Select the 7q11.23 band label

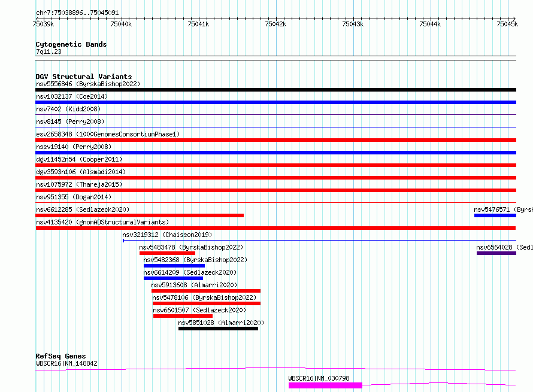pos(49,51)
